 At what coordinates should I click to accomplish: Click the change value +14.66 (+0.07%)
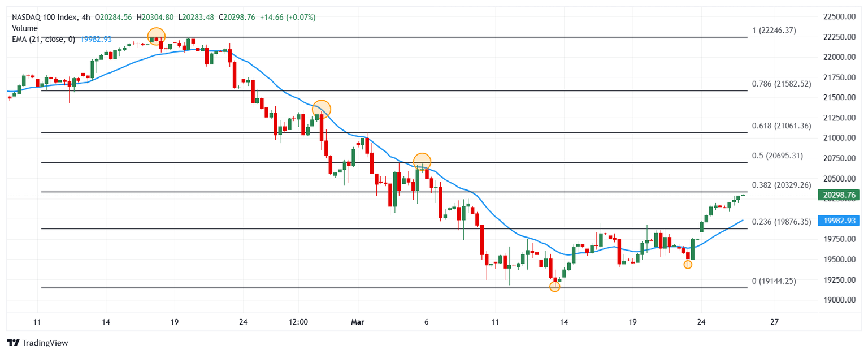click(x=288, y=18)
